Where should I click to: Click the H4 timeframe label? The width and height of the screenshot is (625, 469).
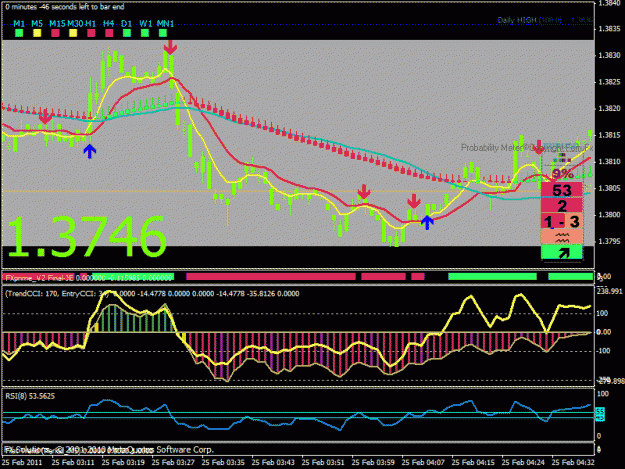click(108, 24)
